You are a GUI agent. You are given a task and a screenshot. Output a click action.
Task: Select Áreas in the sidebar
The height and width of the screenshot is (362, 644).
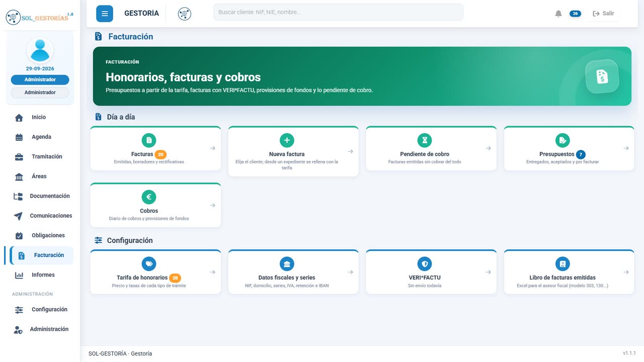40,176
